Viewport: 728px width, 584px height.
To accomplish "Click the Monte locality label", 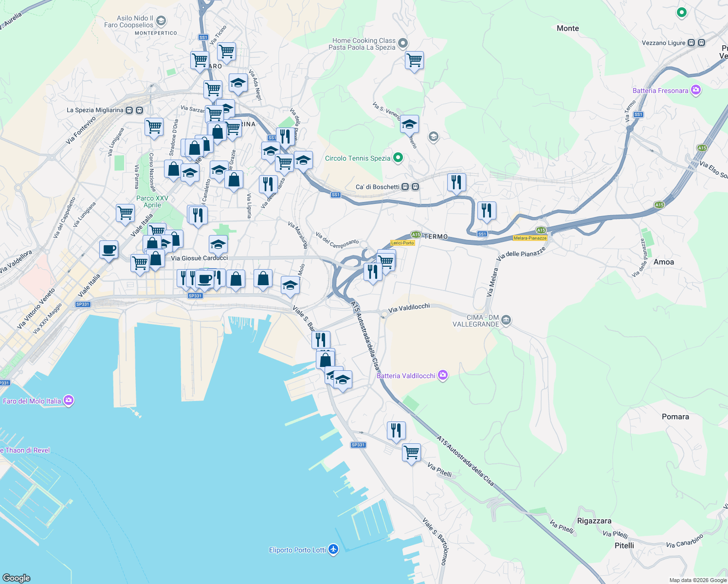I will [x=568, y=28].
